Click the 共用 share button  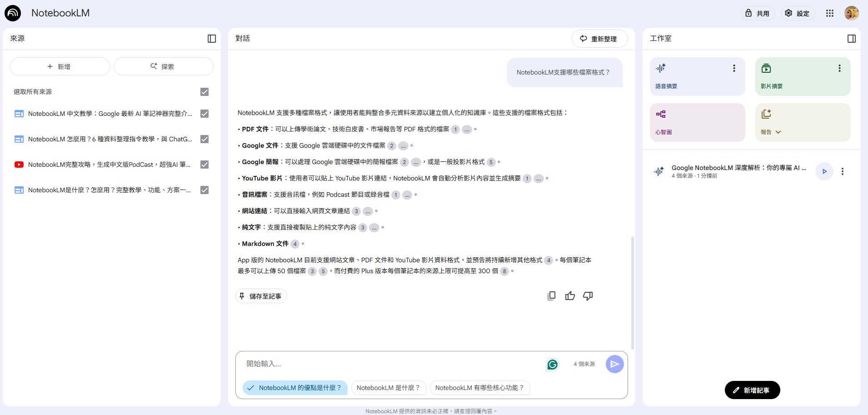[758, 13]
